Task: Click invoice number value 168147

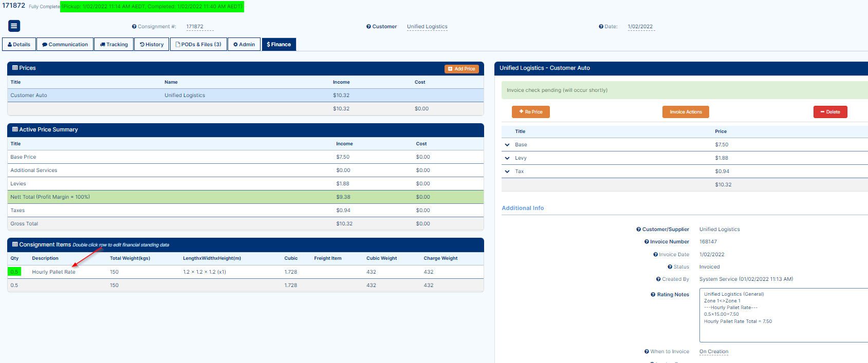Action: point(708,242)
